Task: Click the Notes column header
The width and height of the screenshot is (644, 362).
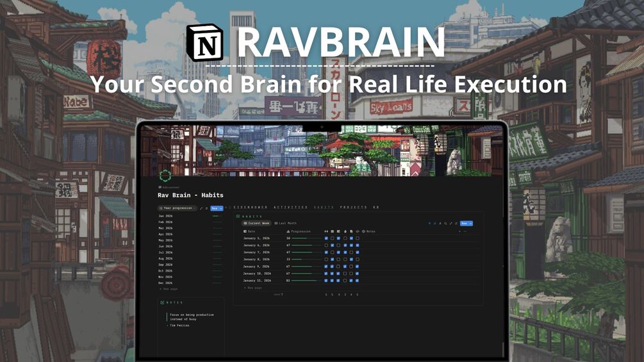Action: 369,231
